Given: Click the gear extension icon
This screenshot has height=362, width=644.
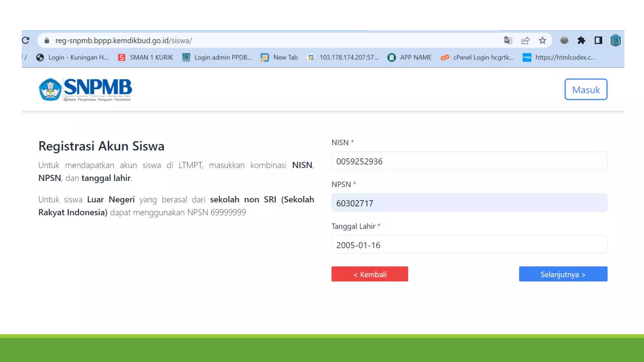Looking at the screenshot, I should pos(564,41).
